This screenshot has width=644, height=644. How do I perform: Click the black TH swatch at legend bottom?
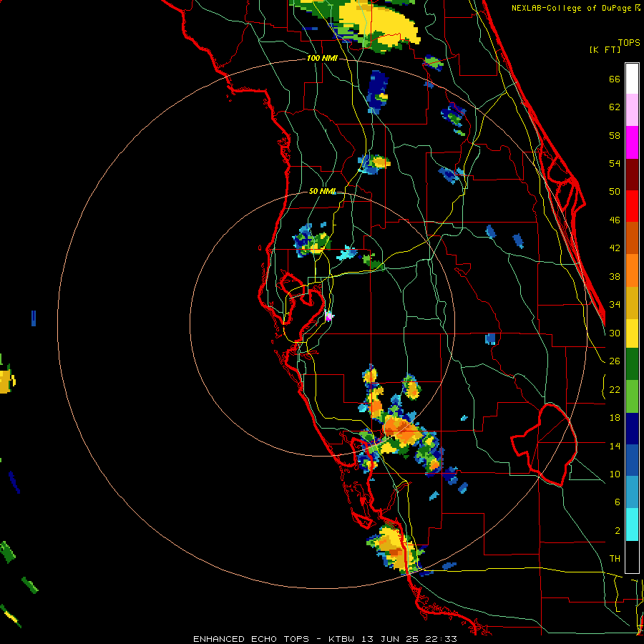632,557
